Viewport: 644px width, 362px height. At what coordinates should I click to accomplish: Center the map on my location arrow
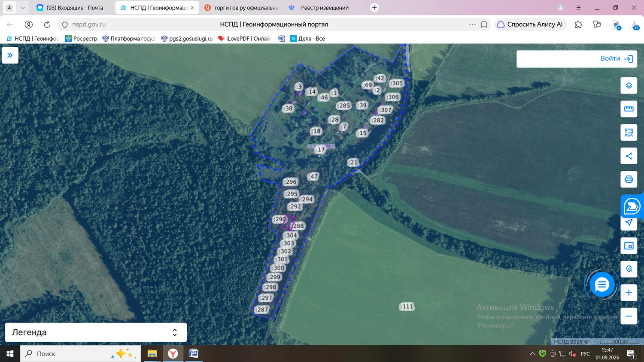(629, 223)
